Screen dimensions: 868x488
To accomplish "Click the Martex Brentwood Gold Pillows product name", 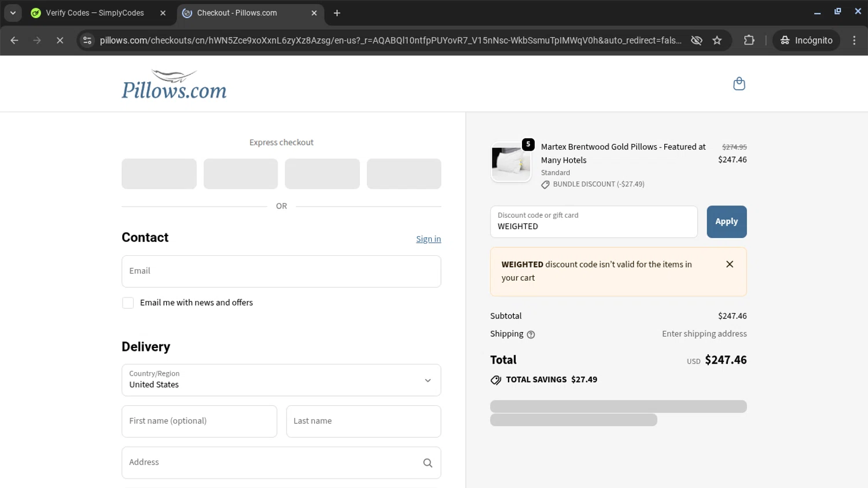I will (x=623, y=153).
